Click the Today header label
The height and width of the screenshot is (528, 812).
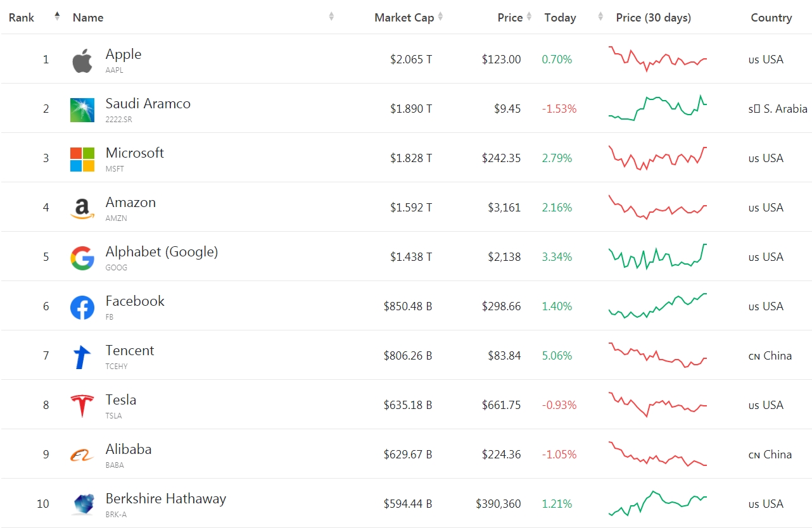point(560,18)
